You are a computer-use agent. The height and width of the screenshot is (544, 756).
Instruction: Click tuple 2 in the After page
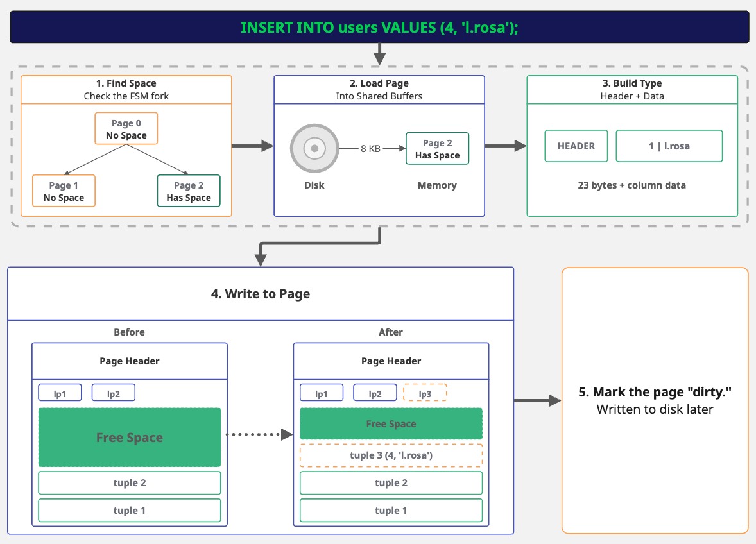click(391, 483)
